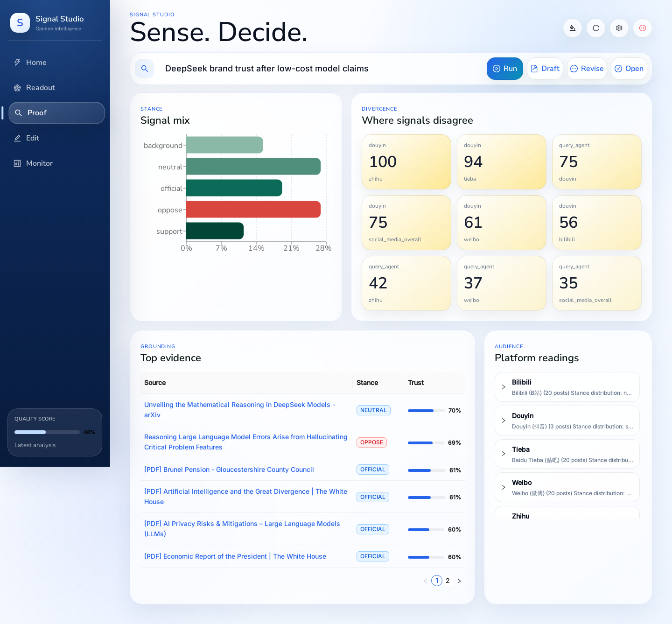Open Economic Report of the President link
672x624 pixels.
tap(235, 556)
